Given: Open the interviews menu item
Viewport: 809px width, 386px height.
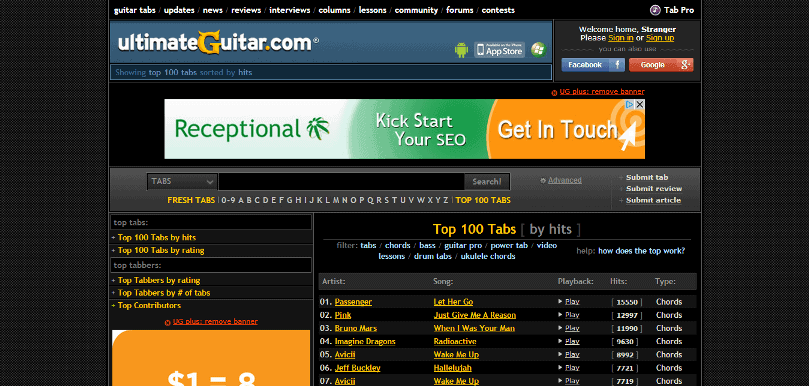Looking at the screenshot, I should (289, 10).
